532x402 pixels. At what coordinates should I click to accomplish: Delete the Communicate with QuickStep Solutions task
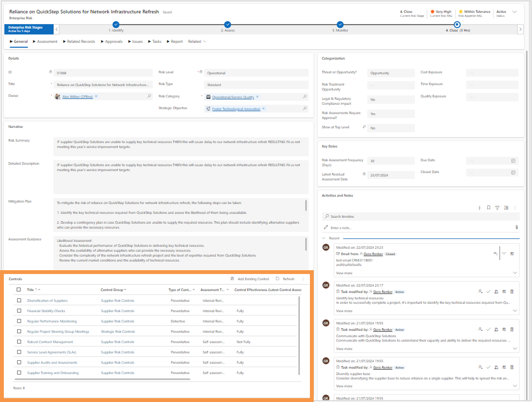point(512,329)
